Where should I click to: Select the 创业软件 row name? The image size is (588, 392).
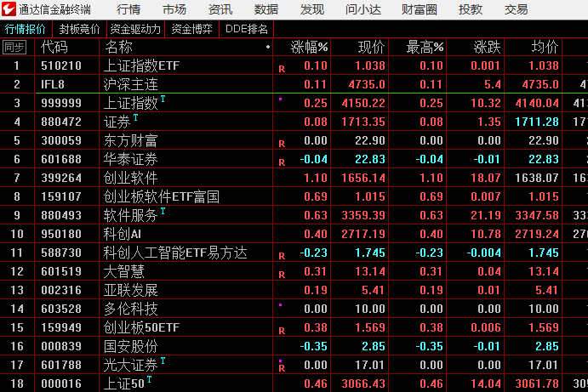(x=130, y=178)
